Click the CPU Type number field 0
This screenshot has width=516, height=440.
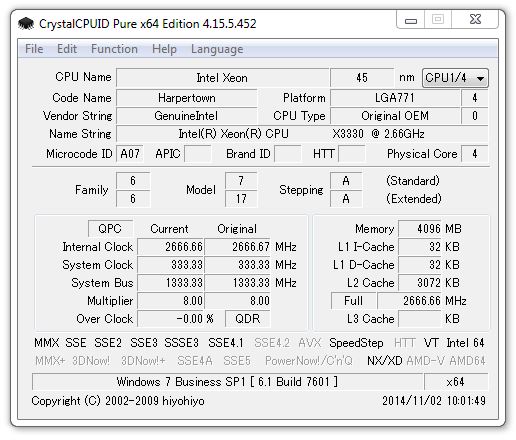(x=475, y=116)
